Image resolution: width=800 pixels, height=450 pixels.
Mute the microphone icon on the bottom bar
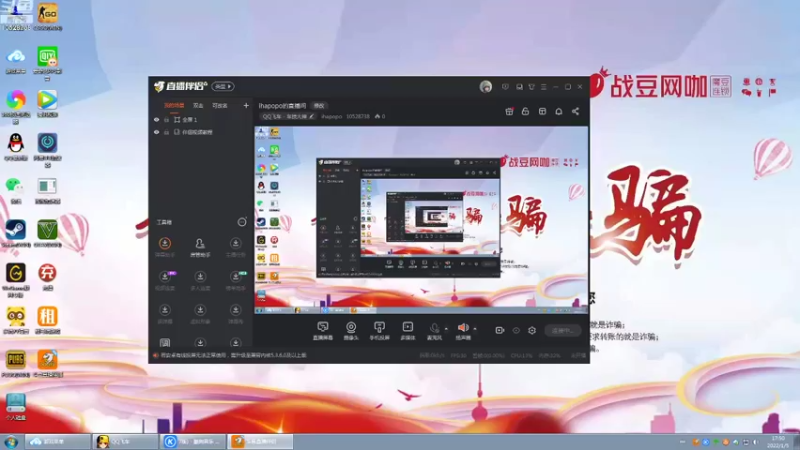click(x=435, y=328)
